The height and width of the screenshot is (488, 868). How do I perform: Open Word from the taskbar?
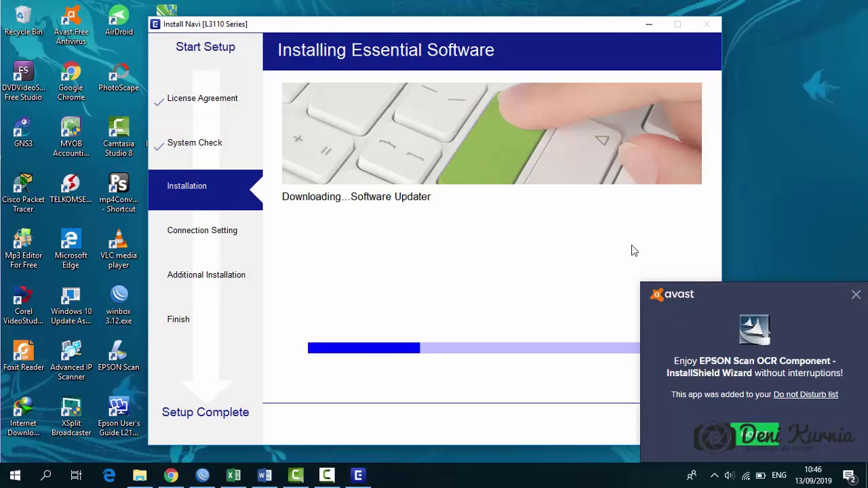click(264, 475)
